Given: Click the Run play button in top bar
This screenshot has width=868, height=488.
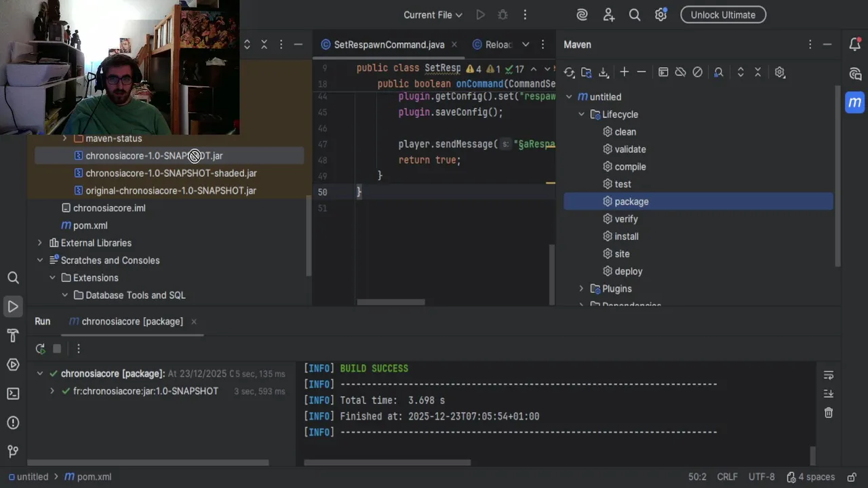Looking at the screenshot, I should tap(480, 15).
